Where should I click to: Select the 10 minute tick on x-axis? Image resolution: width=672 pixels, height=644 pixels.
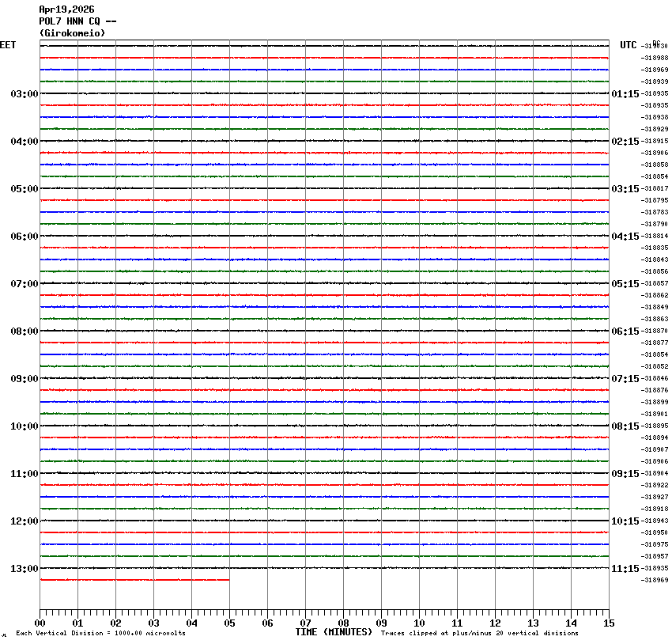click(419, 623)
